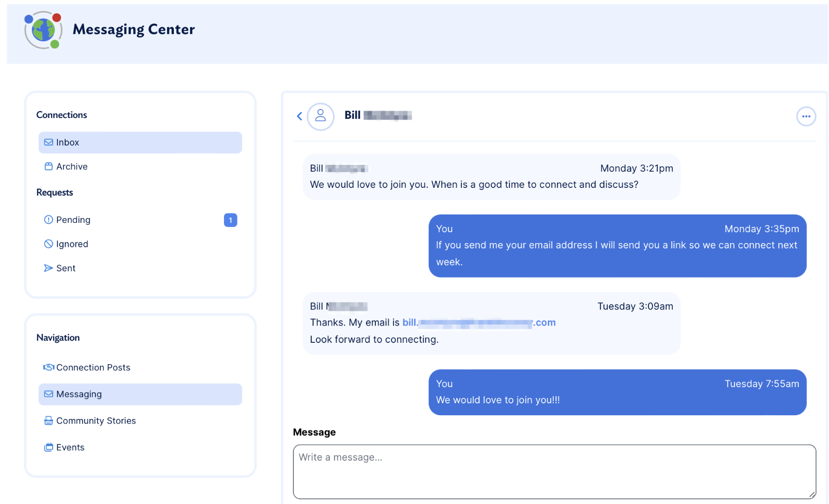
Task: Select Messaging in the Navigation panel
Action: click(x=79, y=394)
